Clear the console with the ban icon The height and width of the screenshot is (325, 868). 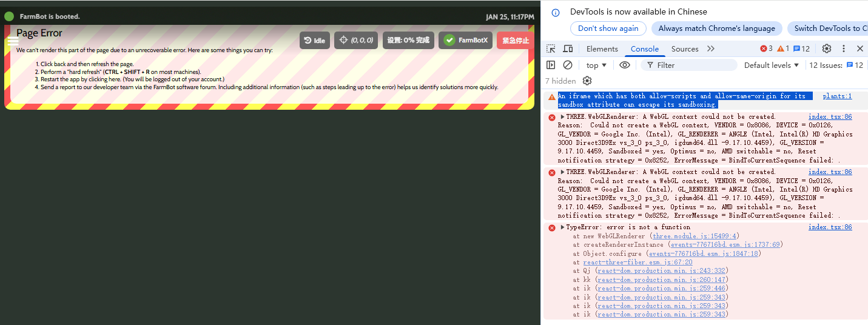568,65
